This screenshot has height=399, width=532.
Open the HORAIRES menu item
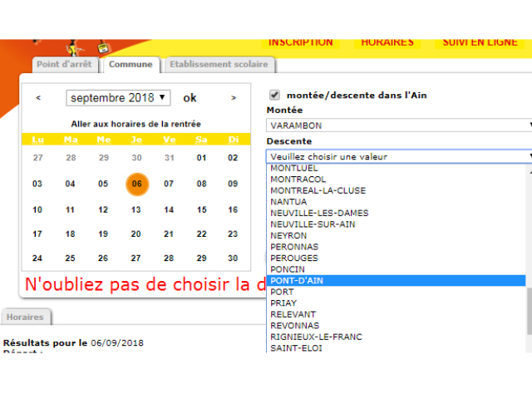pyautogui.click(x=387, y=42)
